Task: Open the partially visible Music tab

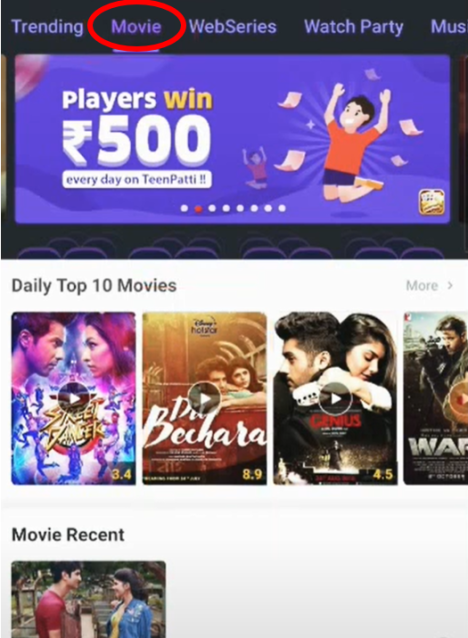Action: [449, 26]
